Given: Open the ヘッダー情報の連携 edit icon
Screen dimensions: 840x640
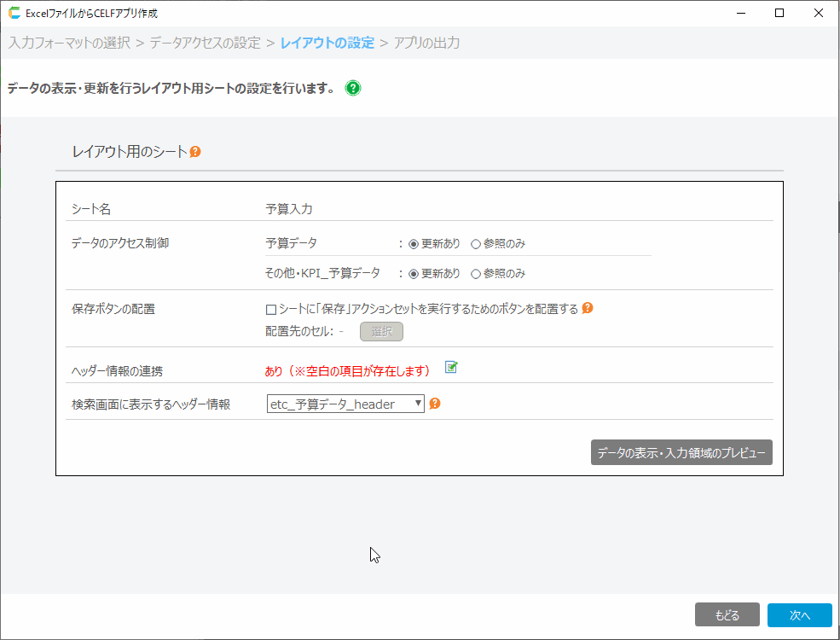Looking at the screenshot, I should tap(451, 368).
